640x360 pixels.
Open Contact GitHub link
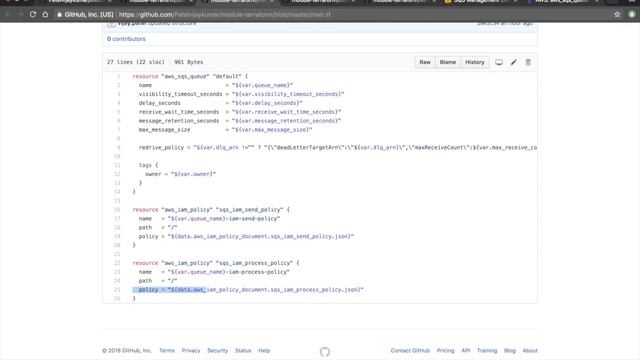410,351
